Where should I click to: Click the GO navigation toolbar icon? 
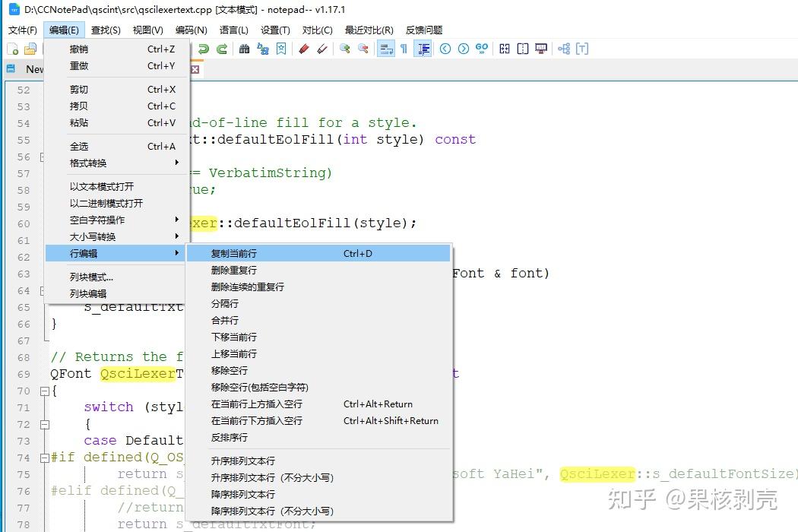coord(481,49)
